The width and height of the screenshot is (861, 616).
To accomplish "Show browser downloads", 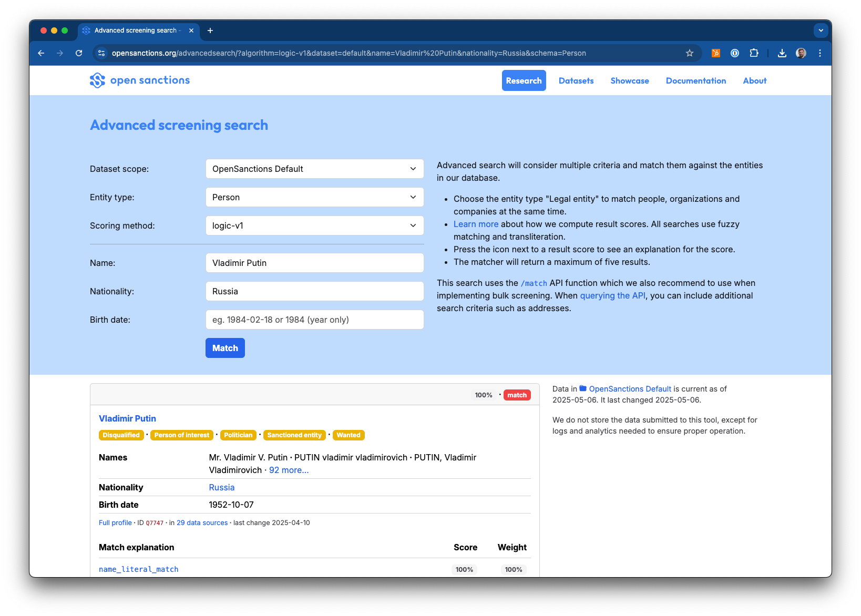I will 782,53.
